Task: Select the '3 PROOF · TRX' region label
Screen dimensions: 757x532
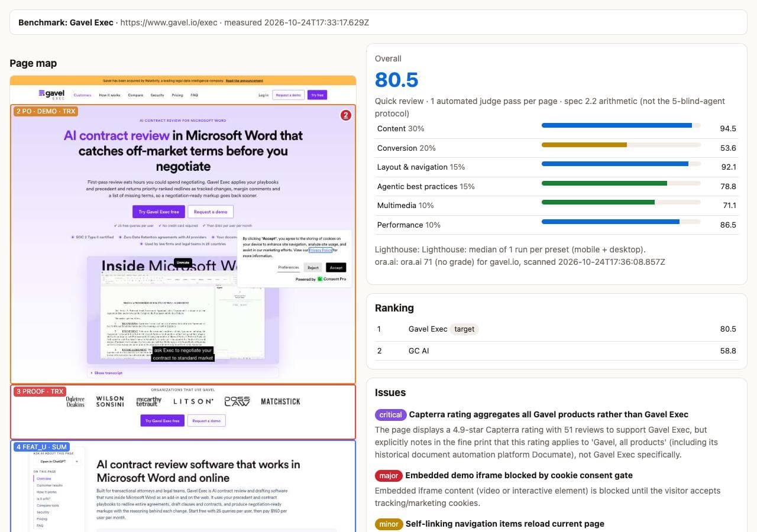Action: 40,391
